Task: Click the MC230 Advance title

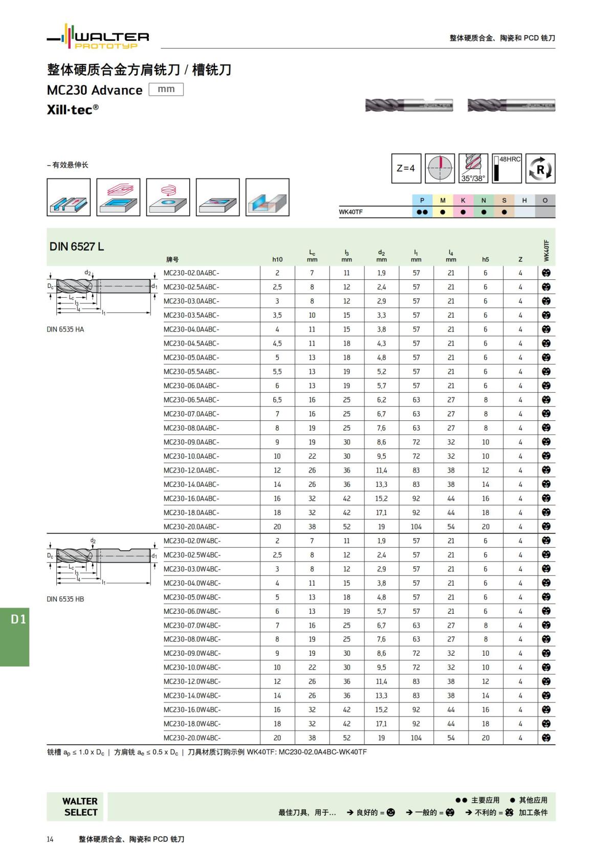Action: pyautogui.click(x=95, y=90)
